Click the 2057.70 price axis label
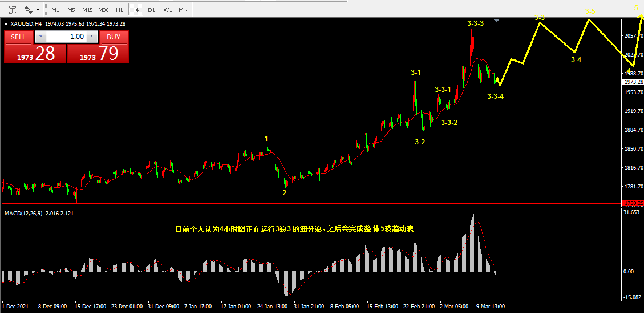 [x=634, y=36]
